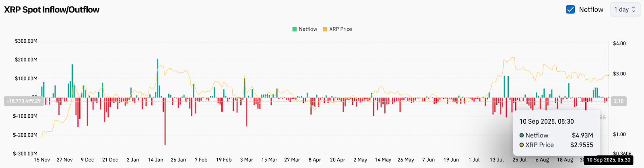Viewport: 644px width, 168px height.
Task: Click the $4.00 price axis label
Action: tap(619, 44)
